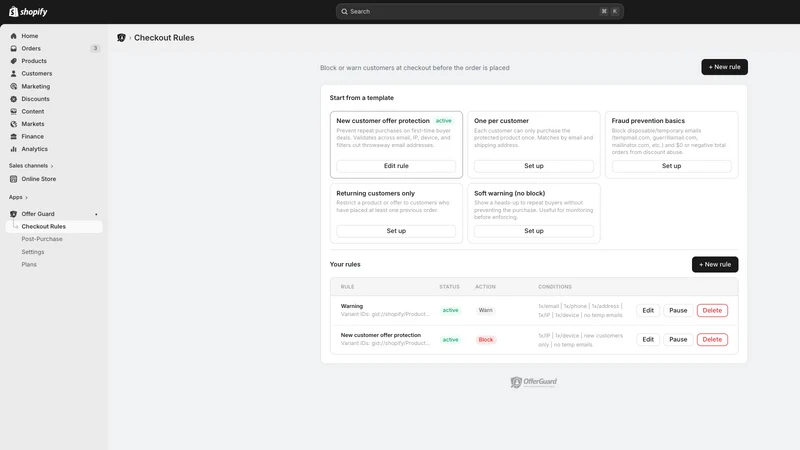
Task: Click the active status of Warning rule
Action: point(450,310)
